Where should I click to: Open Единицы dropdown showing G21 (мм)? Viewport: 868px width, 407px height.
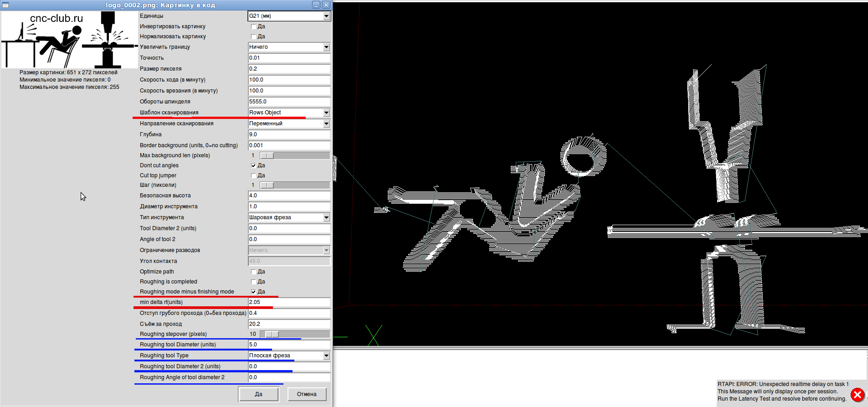pyautogui.click(x=289, y=16)
